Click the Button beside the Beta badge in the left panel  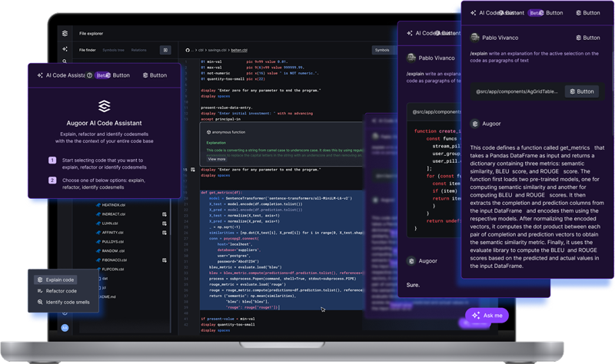pyautogui.click(x=118, y=75)
